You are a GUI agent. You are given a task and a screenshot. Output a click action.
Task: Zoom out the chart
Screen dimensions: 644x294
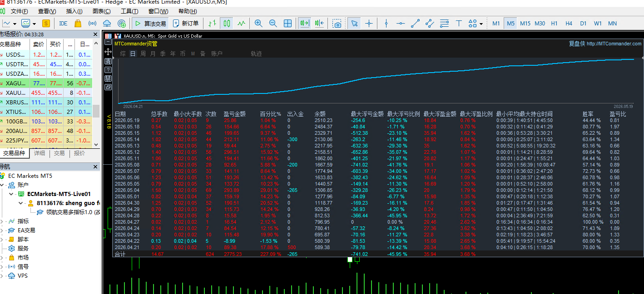point(273,23)
